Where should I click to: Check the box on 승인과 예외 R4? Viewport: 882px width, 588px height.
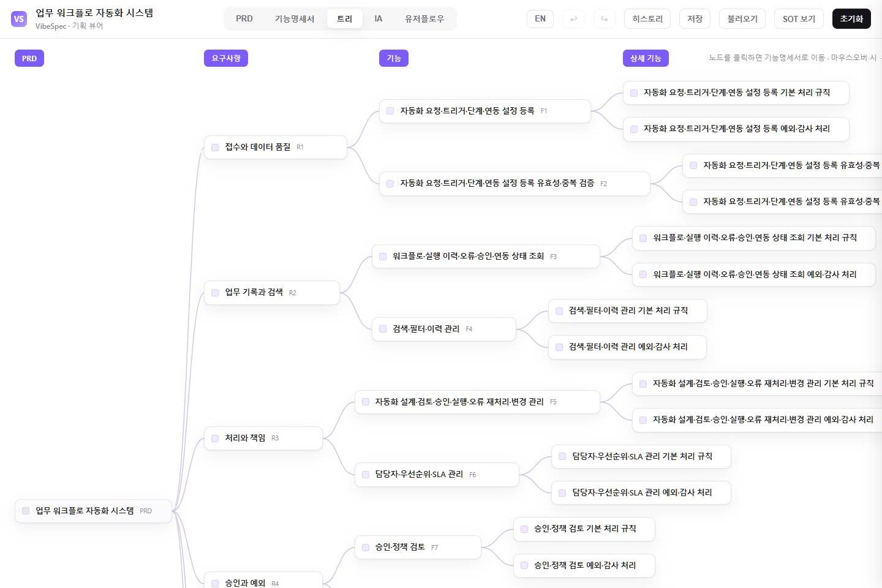pos(215,584)
